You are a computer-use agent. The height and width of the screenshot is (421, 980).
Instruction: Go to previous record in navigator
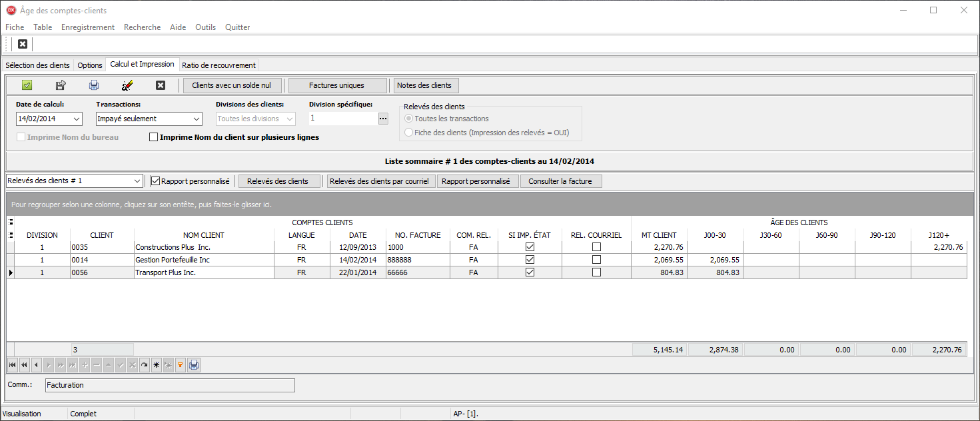click(37, 365)
